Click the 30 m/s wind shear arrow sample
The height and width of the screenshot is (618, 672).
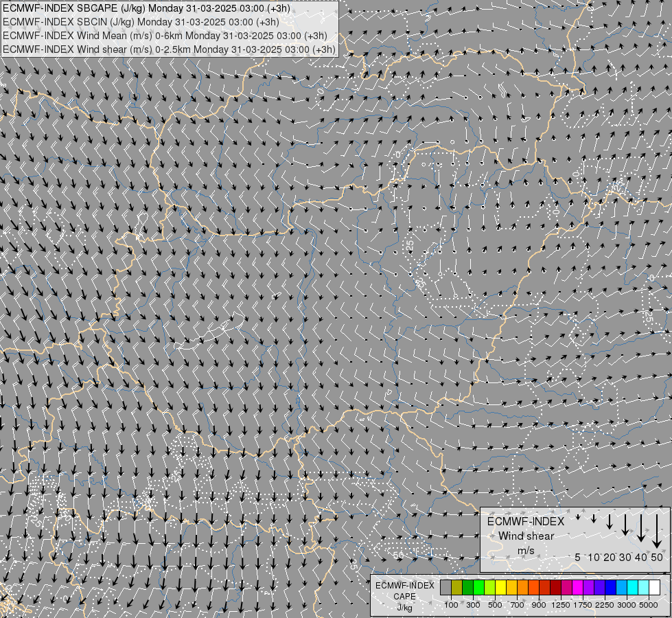point(625,525)
